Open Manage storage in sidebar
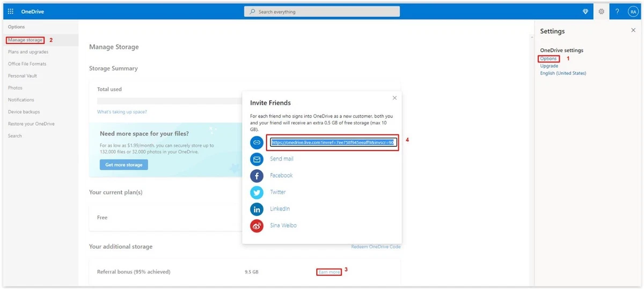This screenshot has height=289, width=644. 25,40
